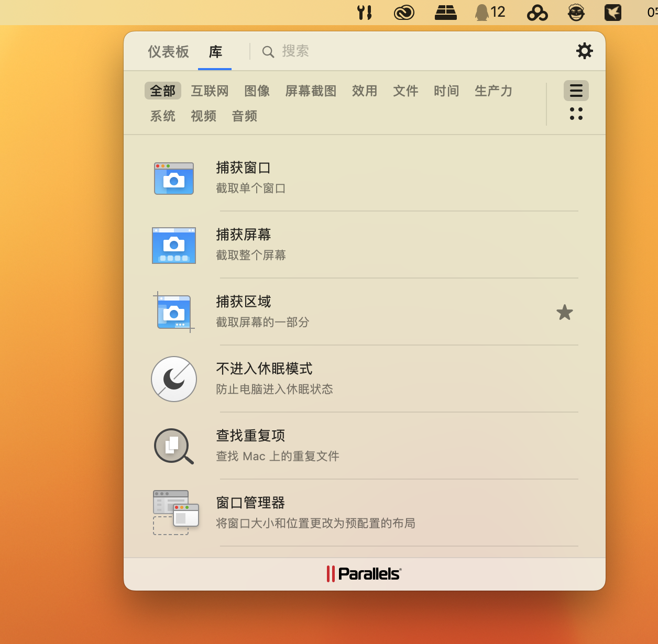Screen dimensions: 658x644
Task: Toggle the star to unfavorite 捕获区域
Action: (565, 313)
